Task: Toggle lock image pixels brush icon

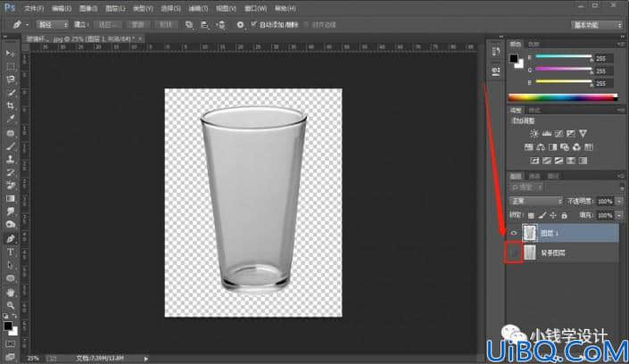Action: 542,216
